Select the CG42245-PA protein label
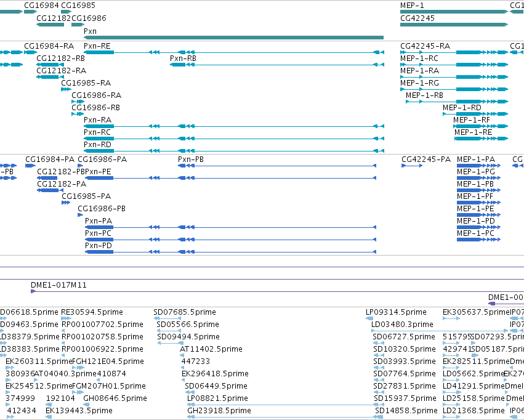 click(x=426, y=160)
